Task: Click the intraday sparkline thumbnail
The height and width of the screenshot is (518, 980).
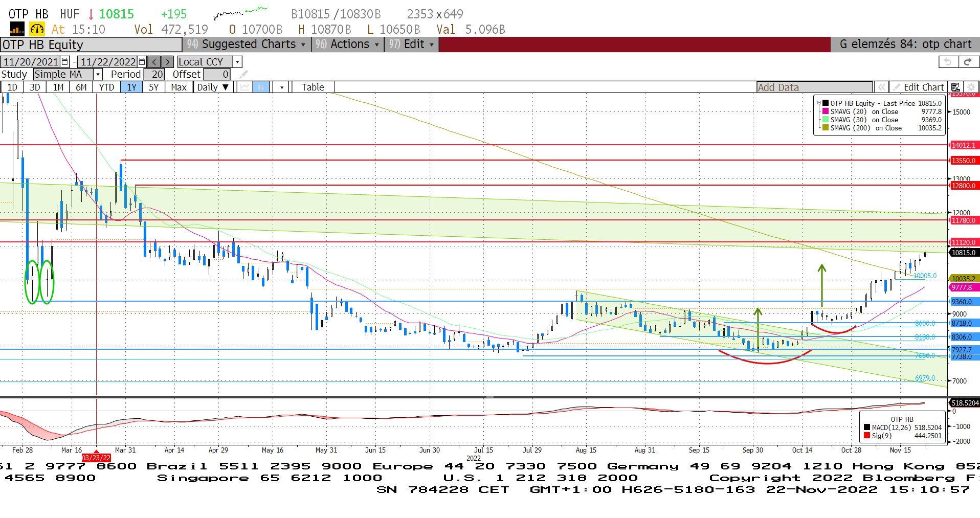Action: [x=240, y=13]
